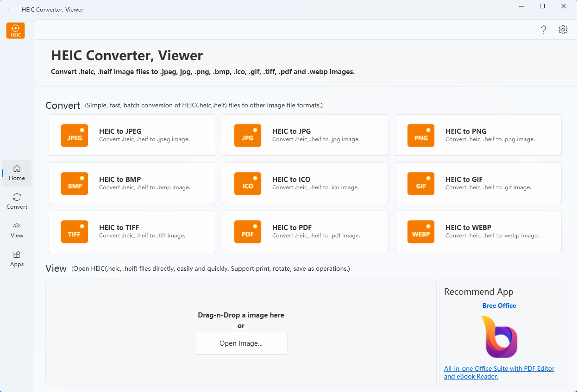Open the View sidebar tab
The height and width of the screenshot is (392, 577).
(x=17, y=230)
